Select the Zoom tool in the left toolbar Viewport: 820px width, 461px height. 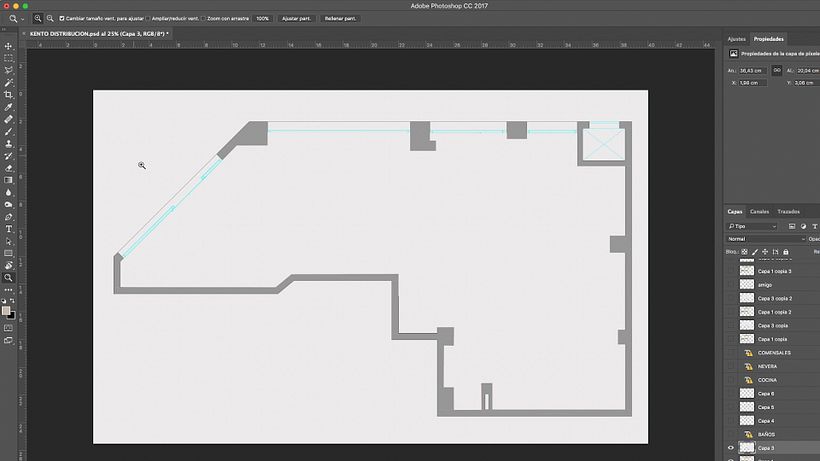pyautogui.click(x=8, y=278)
